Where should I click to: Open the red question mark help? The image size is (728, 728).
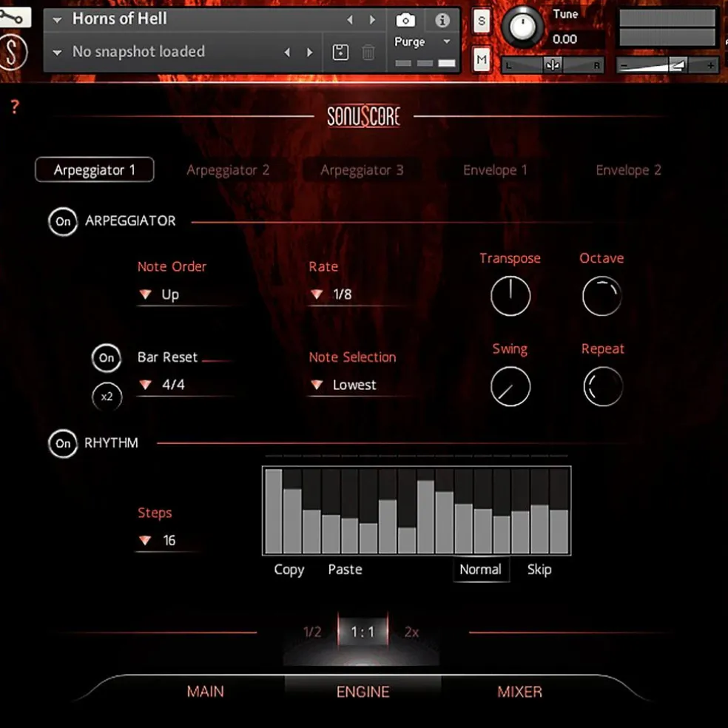15,107
